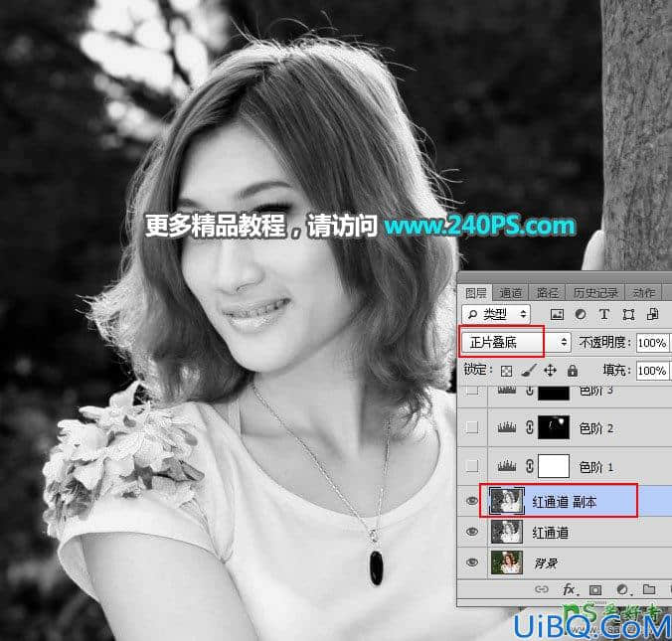Image resolution: width=672 pixels, height=641 pixels.
Task: Toggle lock transparent pixels icon
Action: click(x=506, y=371)
